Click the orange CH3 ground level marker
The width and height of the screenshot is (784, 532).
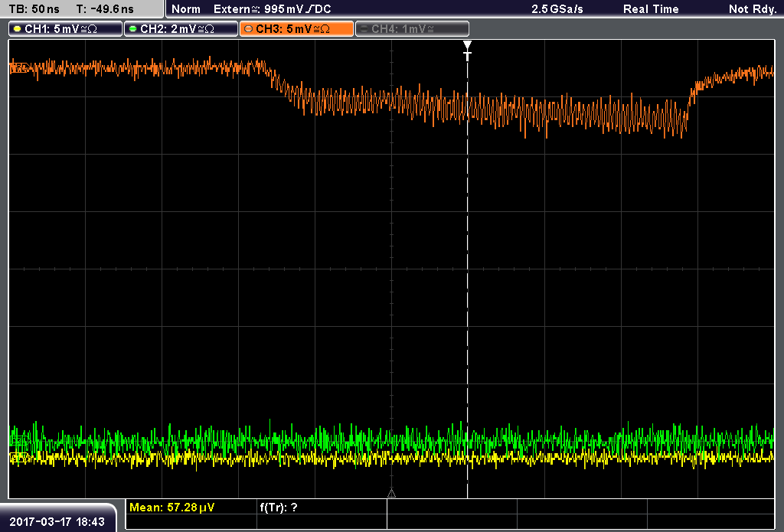pos(18,67)
